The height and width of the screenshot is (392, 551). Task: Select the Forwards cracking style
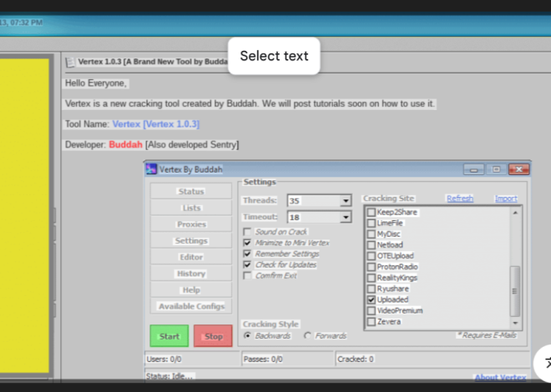307,335
